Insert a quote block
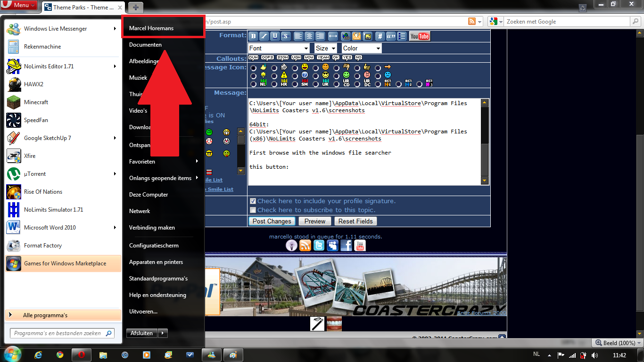Viewport: 644px width, 362px height. pos(391,36)
